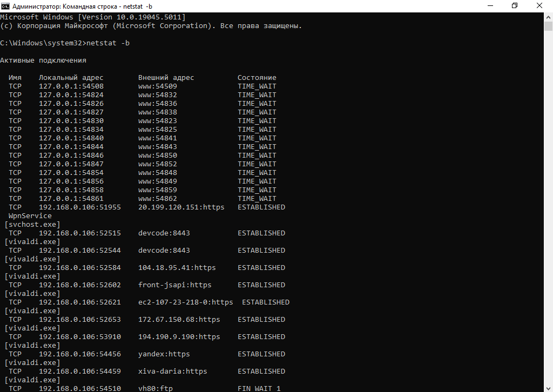Click the scrollbar down arrow
Image resolution: width=553 pixels, height=392 pixels.
(x=548, y=387)
